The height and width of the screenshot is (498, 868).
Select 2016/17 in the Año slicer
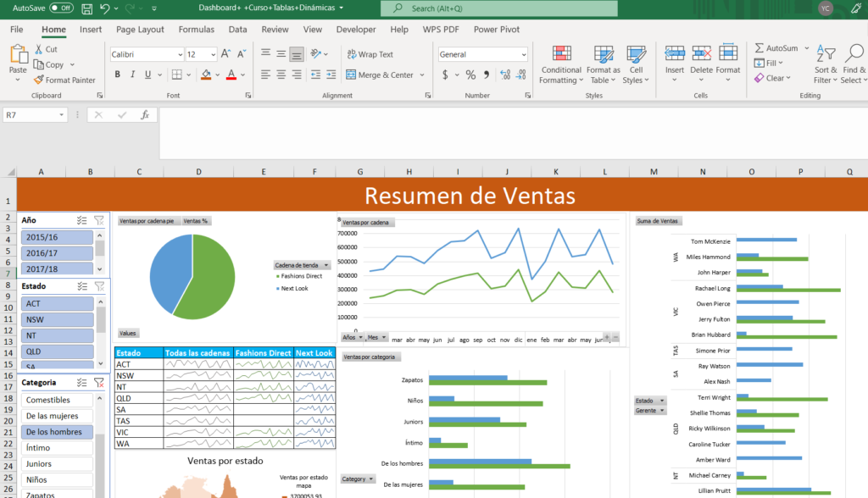pyautogui.click(x=56, y=252)
